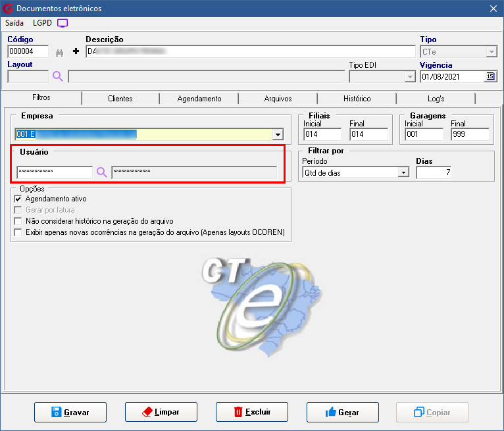The image size is (504, 431).
Task: Click the binoculars search icon beside Código
Action: (x=59, y=53)
